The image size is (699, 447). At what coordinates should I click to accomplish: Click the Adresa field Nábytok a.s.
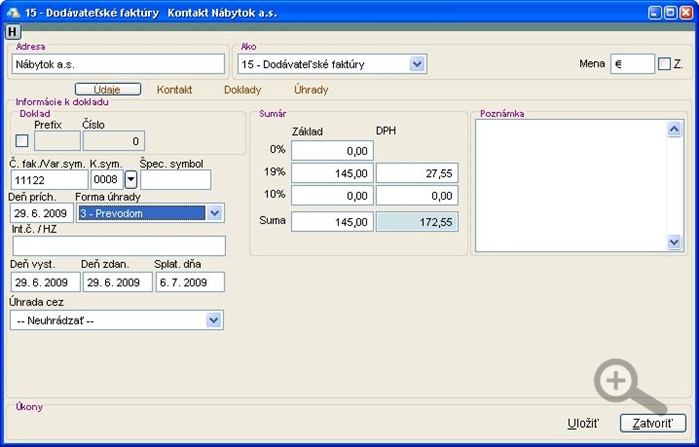click(118, 64)
